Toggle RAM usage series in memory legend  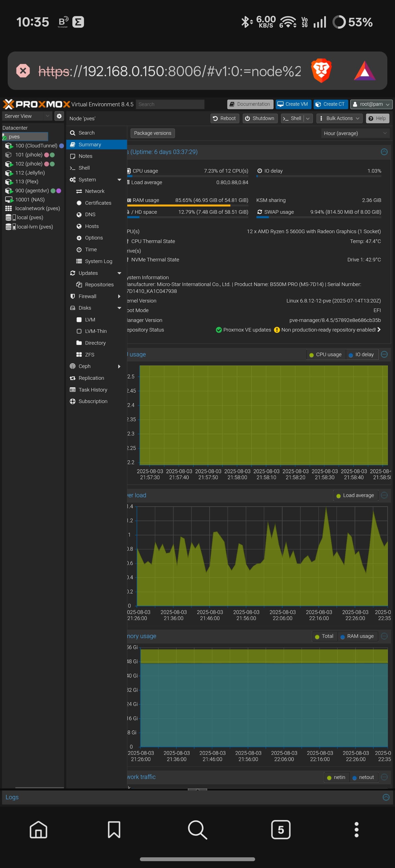coord(357,636)
